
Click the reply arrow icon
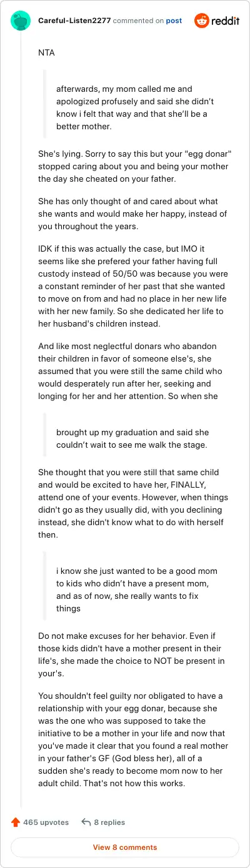(x=86, y=822)
